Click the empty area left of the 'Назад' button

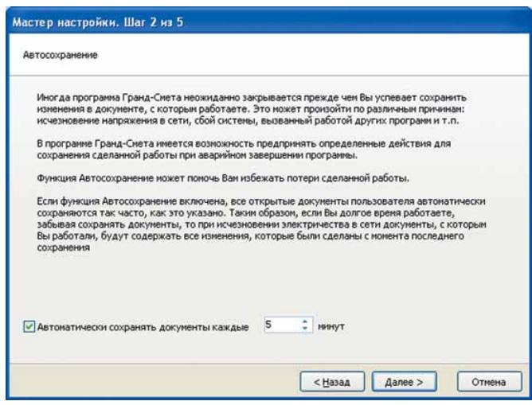[x=159, y=382]
